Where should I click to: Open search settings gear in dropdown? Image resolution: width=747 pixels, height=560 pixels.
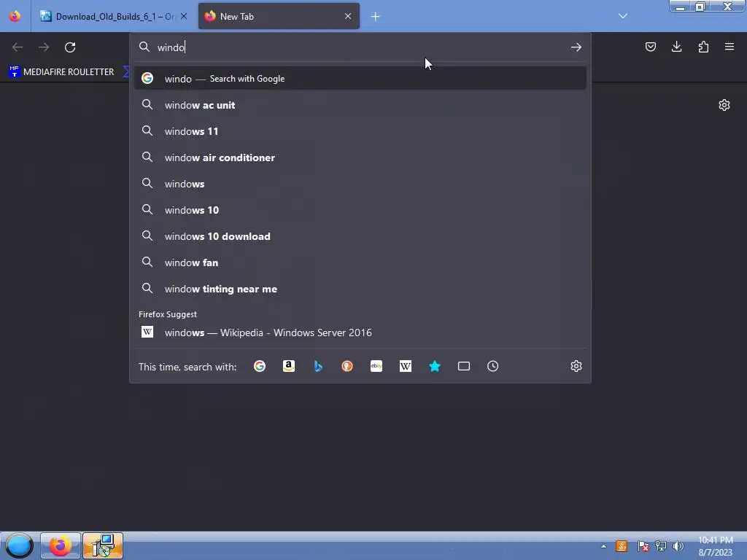tap(576, 366)
